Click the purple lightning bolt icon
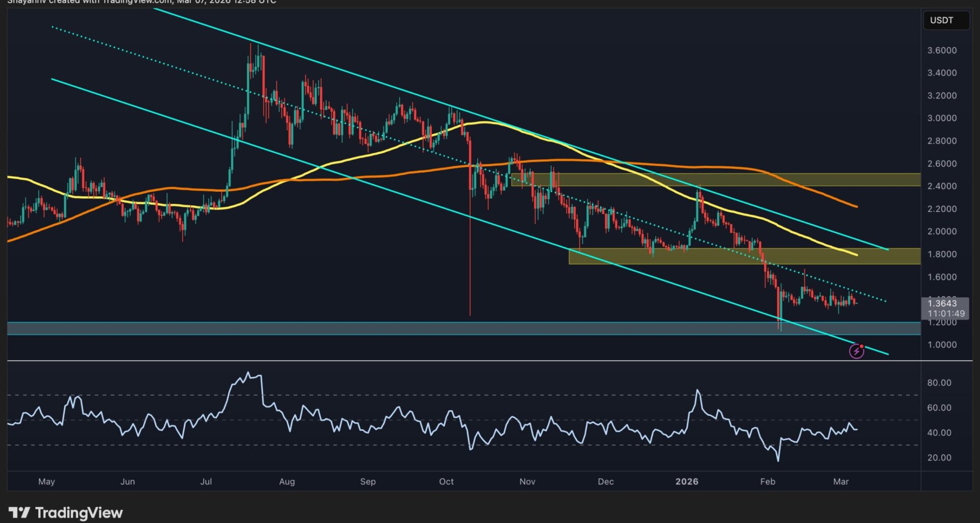This screenshot has height=523, width=980. [856, 351]
